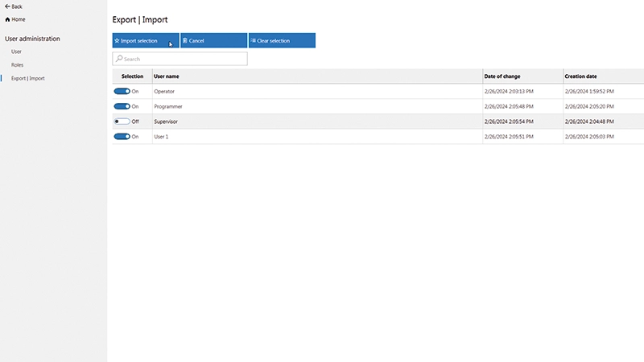Sort by the User name column header
The image size is (644, 362).
[x=167, y=76]
